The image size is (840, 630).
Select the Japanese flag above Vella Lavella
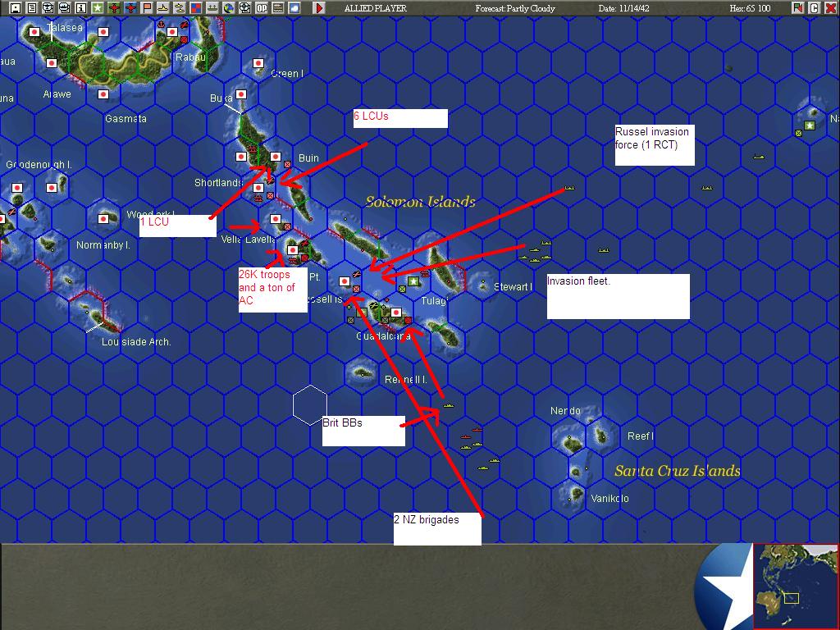tap(276, 219)
